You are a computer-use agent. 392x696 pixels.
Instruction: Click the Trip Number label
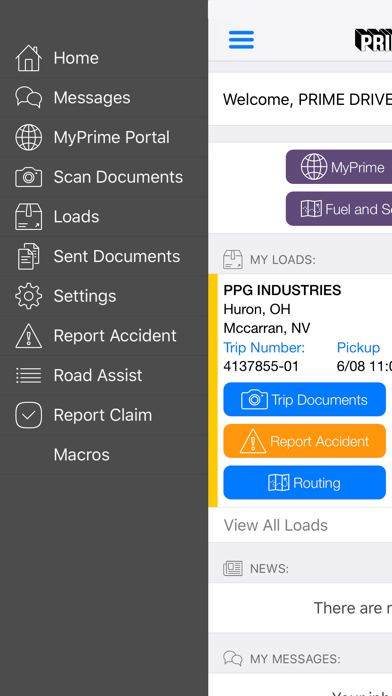point(264,348)
